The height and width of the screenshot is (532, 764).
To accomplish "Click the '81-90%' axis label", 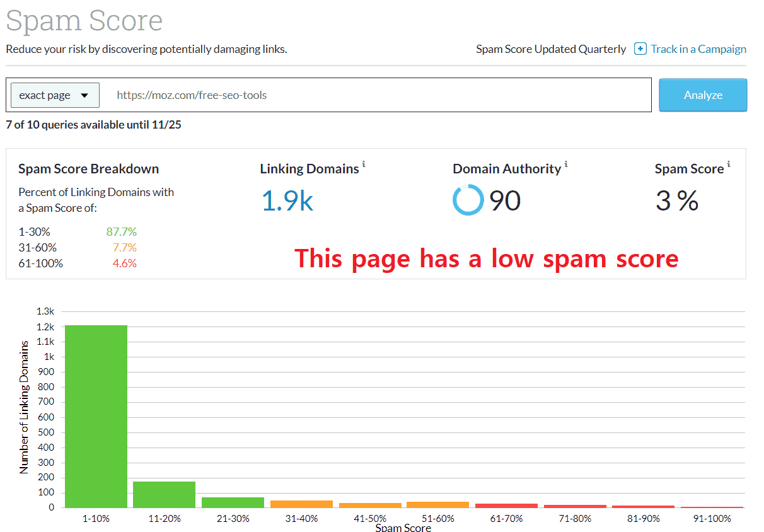I will (x=644, y=518).
